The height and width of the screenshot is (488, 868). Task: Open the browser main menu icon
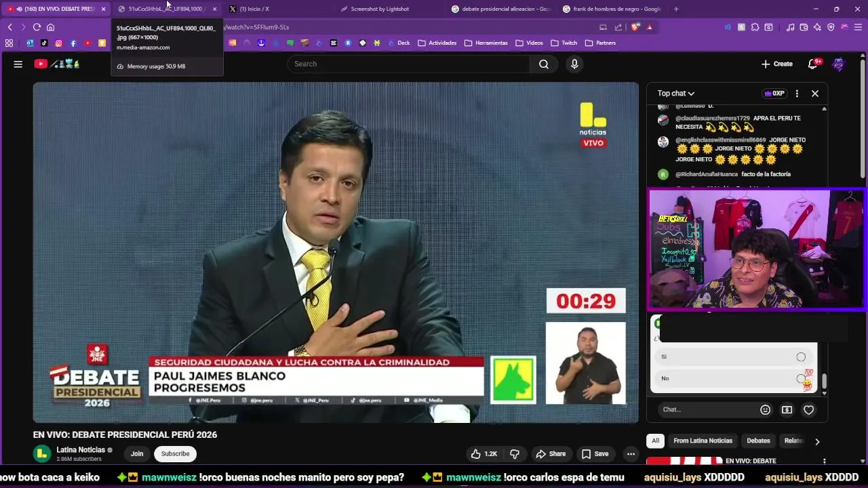(x=859, y=27)
